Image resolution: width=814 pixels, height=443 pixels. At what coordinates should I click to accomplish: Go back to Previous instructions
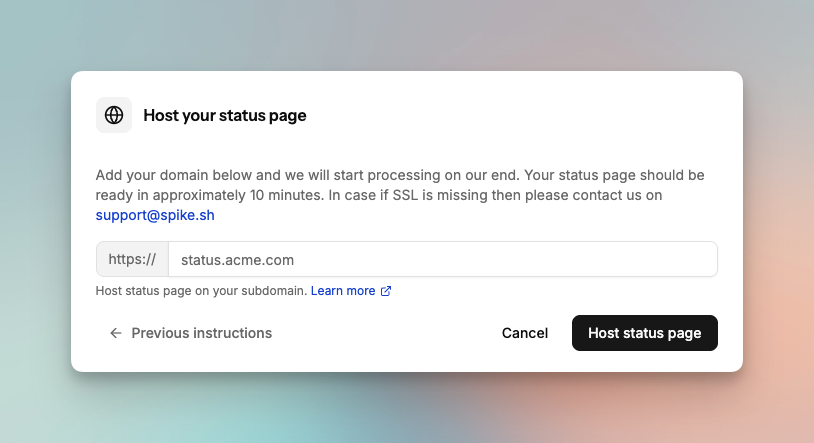point(191,333)
